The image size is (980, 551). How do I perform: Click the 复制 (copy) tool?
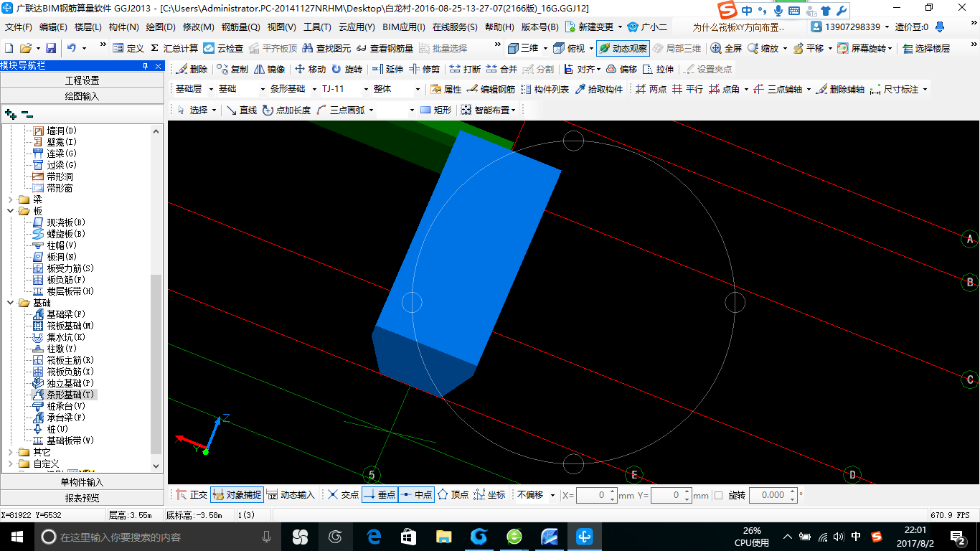tap(232, 70)
